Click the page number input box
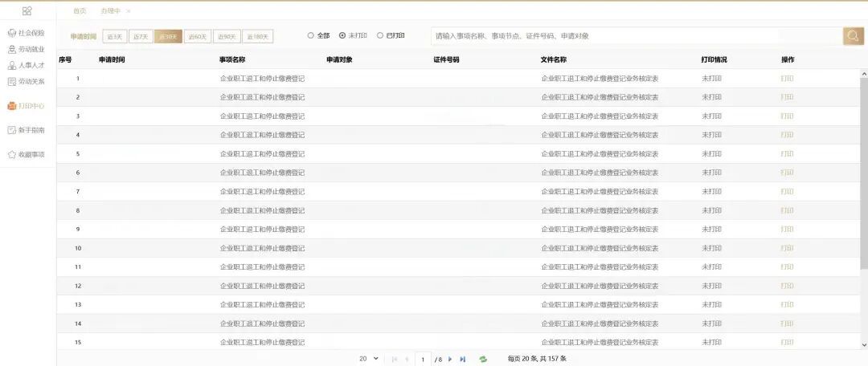 coord(423,359)
